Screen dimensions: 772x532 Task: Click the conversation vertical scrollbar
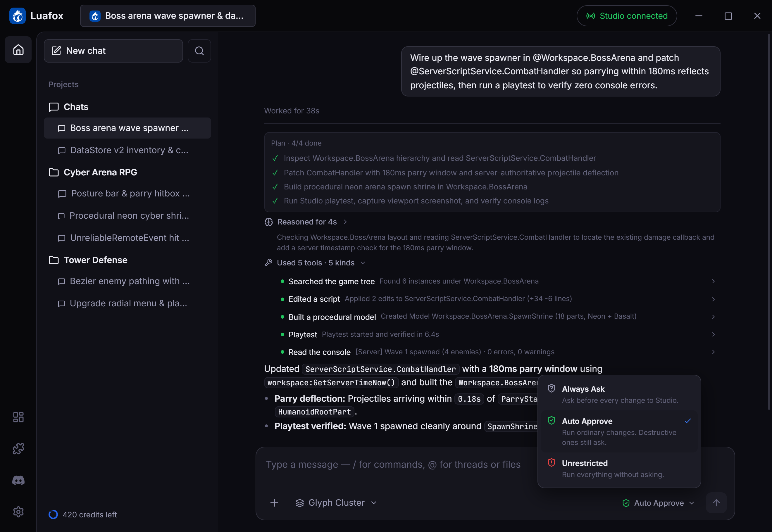(x=769, y=222)
